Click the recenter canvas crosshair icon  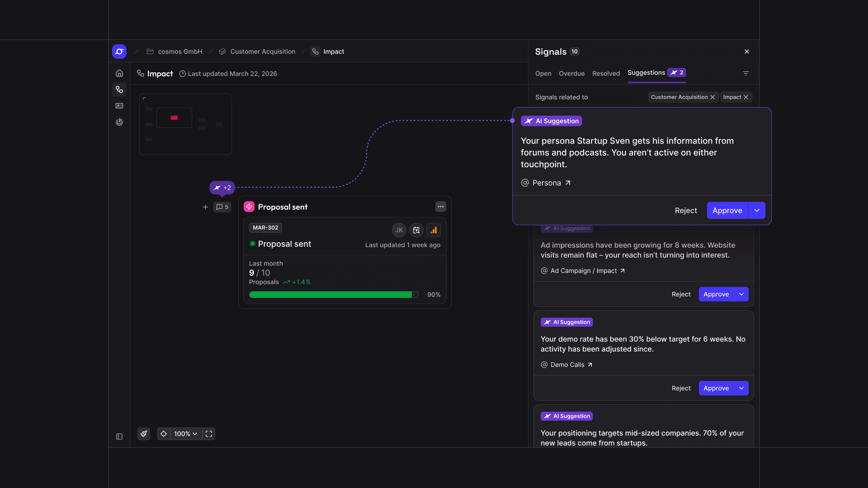click(x=164, y=434)
